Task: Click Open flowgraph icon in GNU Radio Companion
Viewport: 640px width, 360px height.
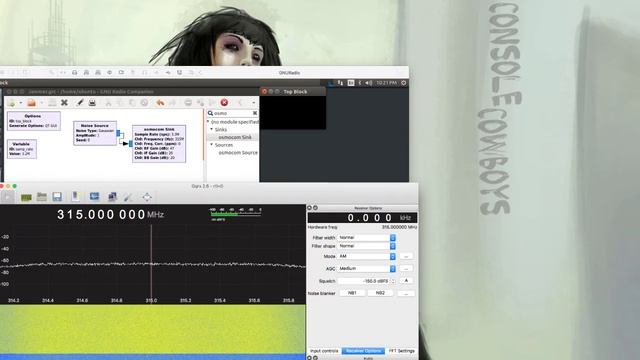Action: pos(31,102)
